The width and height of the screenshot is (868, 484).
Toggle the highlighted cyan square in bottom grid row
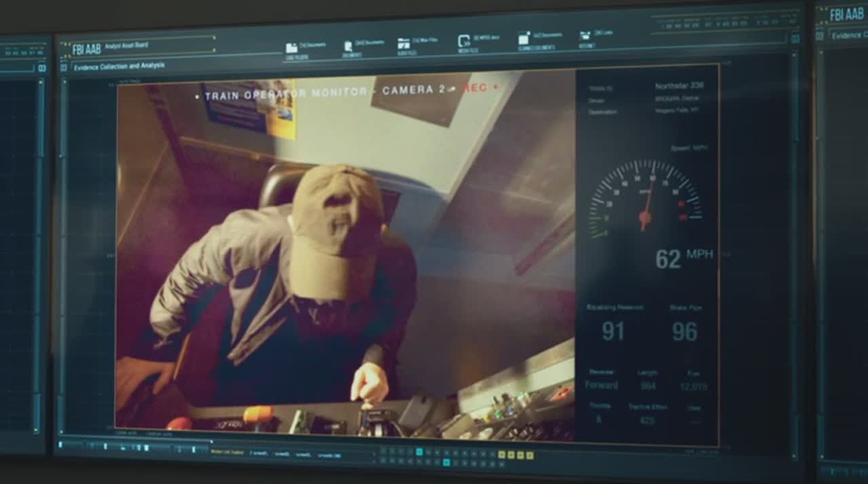click(x=446, y=462)
